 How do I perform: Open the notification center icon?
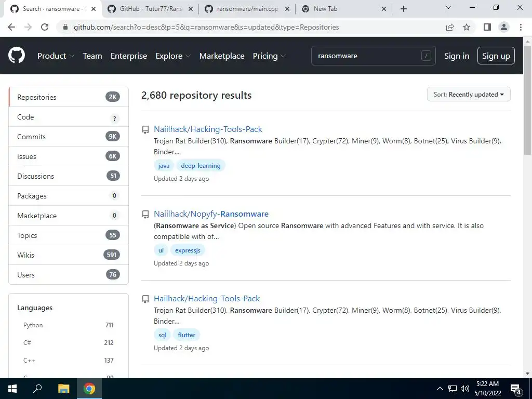click(x=516, y=389)
